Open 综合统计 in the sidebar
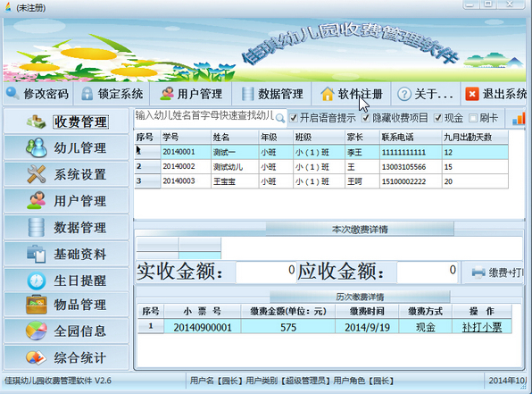The height and width of the screenshot is (394, 532). click(x=66, y=357)
